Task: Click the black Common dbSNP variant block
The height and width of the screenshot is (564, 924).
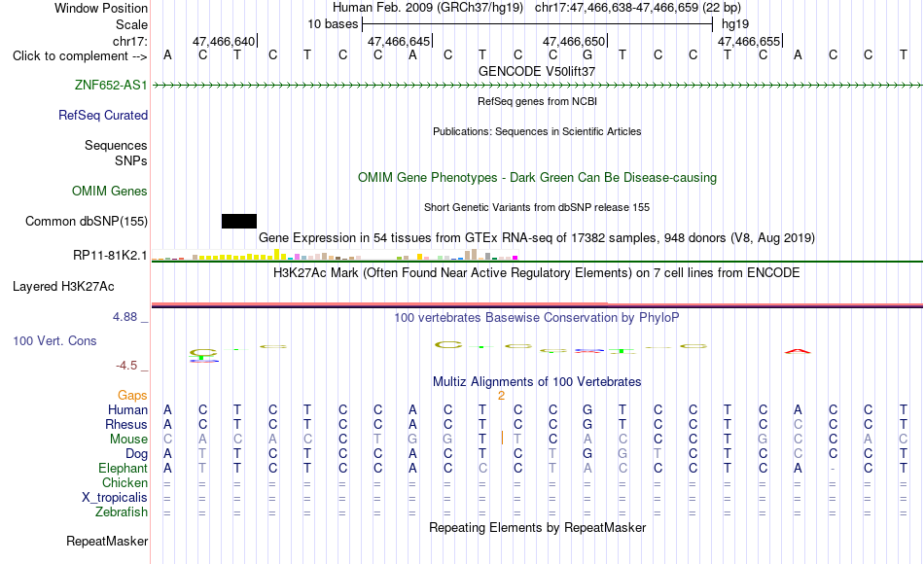Action: tap(239, 221)
